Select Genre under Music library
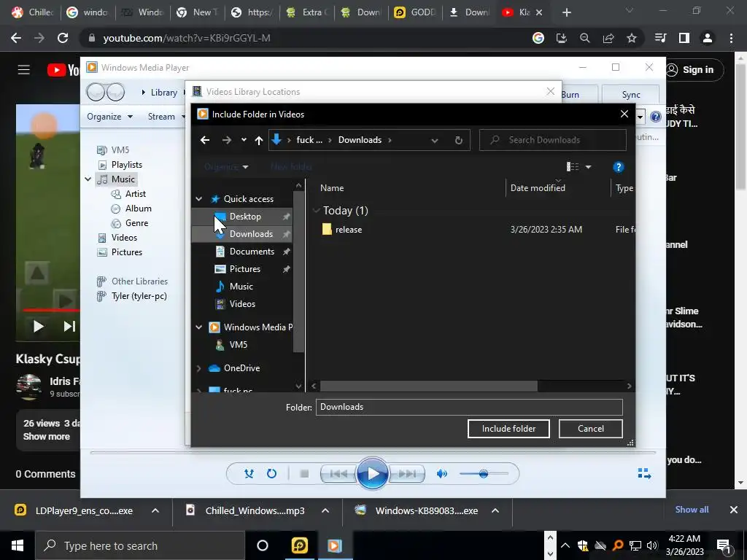The height and width of the screenshot is (560, 747). tap(136, 223)
